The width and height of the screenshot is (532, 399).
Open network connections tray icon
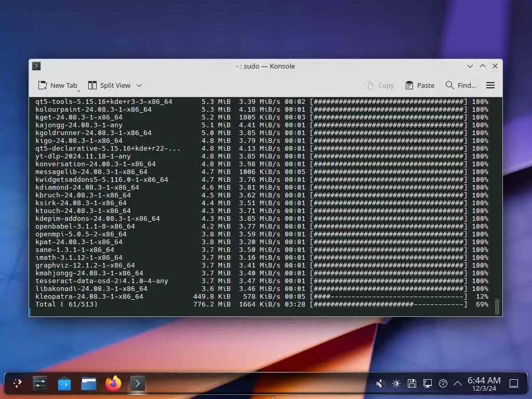[x=427, y=383]
